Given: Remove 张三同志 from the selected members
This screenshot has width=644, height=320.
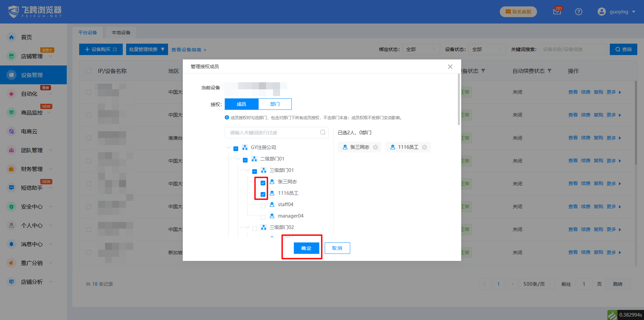Looking at the screenshot, I should 375,147.
